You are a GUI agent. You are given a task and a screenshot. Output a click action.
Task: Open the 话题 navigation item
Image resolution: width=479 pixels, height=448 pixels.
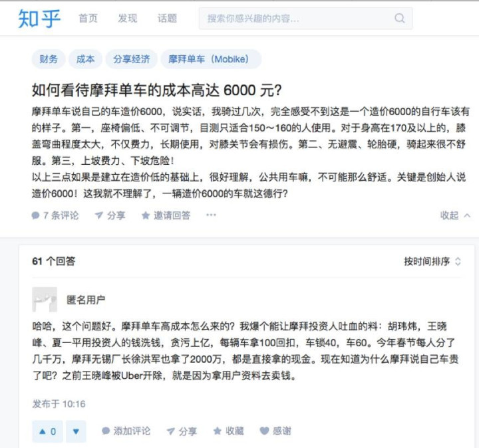pyautogui.click(x=167, y=19)
